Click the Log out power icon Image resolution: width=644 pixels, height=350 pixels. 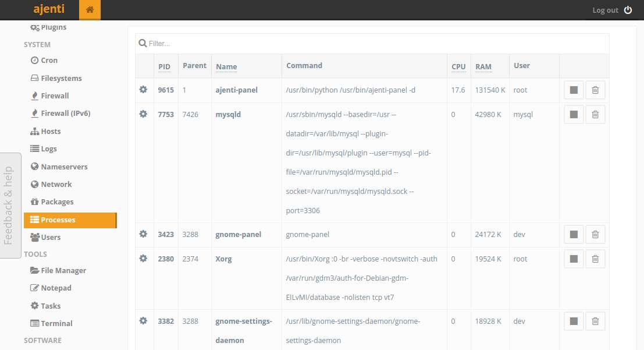click(628, 10)
